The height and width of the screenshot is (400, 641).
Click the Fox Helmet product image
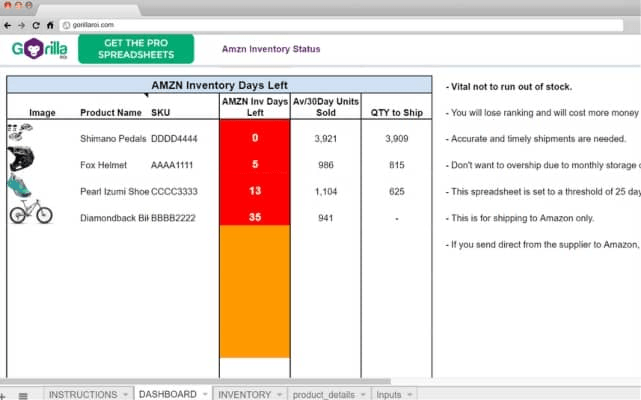click(x=21, y=159)
